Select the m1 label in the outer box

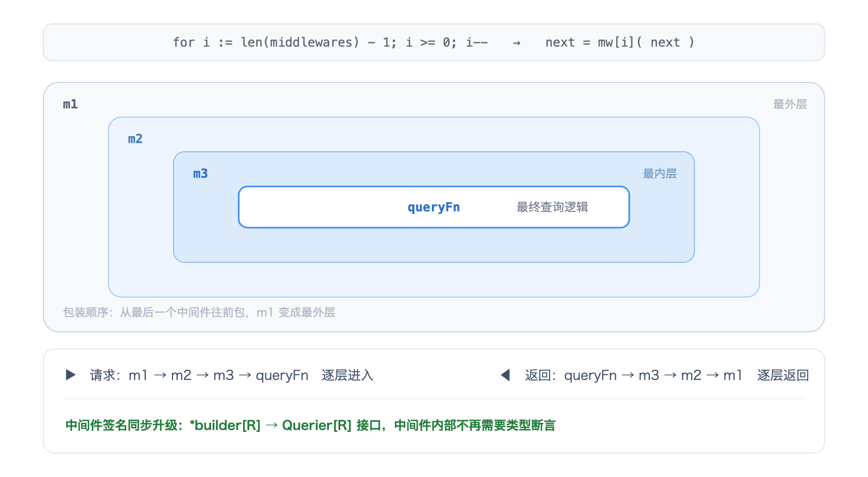(x=71, y=104)
